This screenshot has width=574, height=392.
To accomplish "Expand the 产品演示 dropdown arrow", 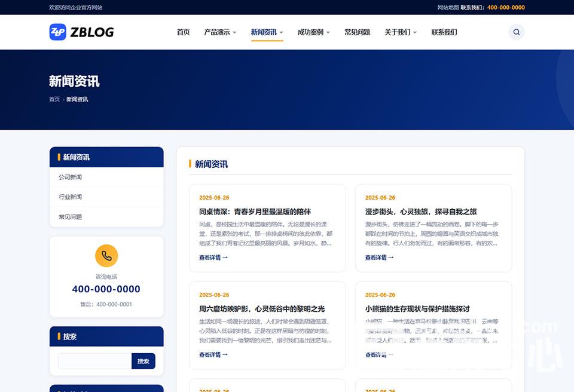I will (x=234, y=33).
